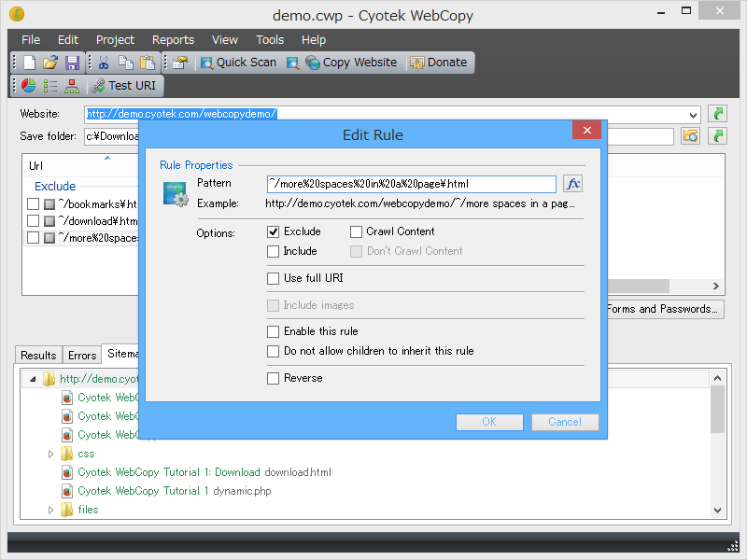Expand the css folder node
Viewport: 747px width, 560px height.
click(50, 454)
